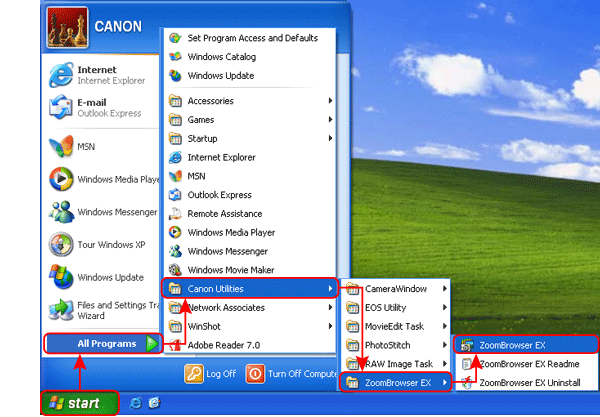600x417 pixels.
Task: Click the Windows Catalog icon
Action: point(175,57)
